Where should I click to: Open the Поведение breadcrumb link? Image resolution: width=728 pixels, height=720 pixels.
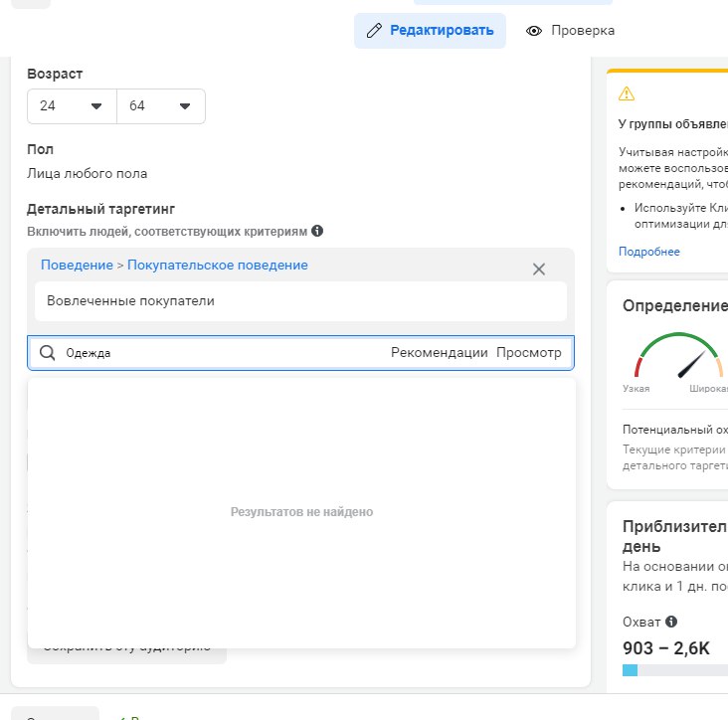coord(77,265)
